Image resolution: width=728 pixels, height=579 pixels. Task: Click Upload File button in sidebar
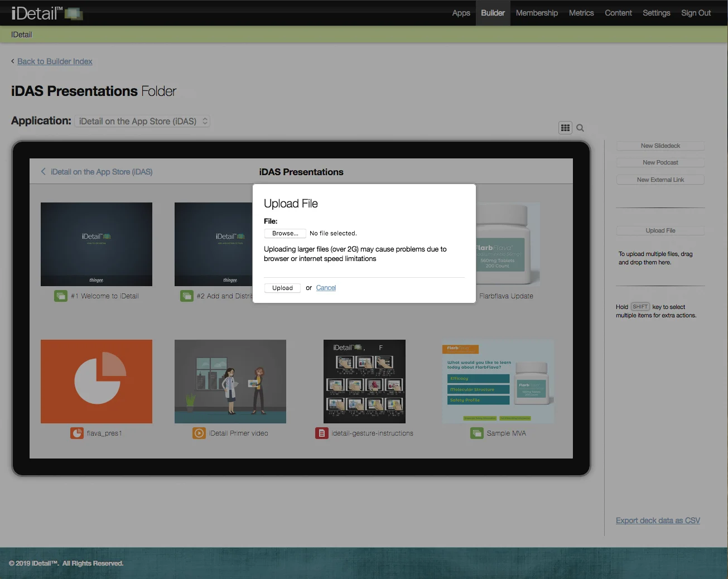[660, 231]
